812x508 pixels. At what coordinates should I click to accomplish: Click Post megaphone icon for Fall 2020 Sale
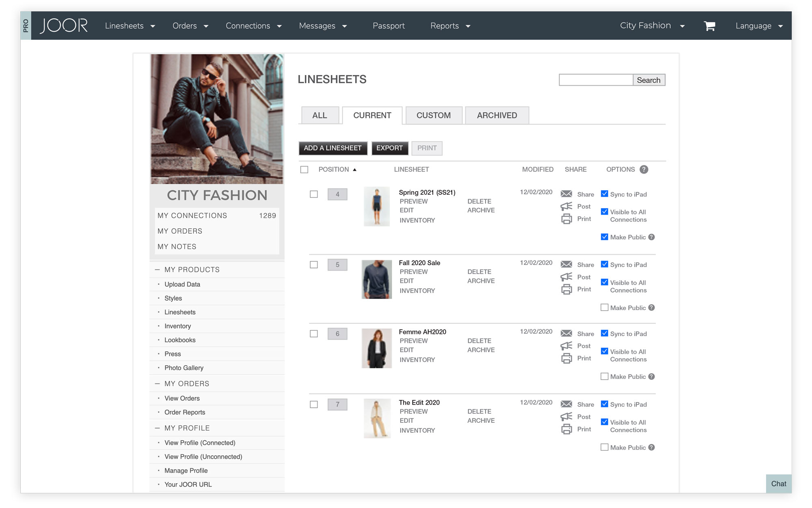[x=566, y=277]
